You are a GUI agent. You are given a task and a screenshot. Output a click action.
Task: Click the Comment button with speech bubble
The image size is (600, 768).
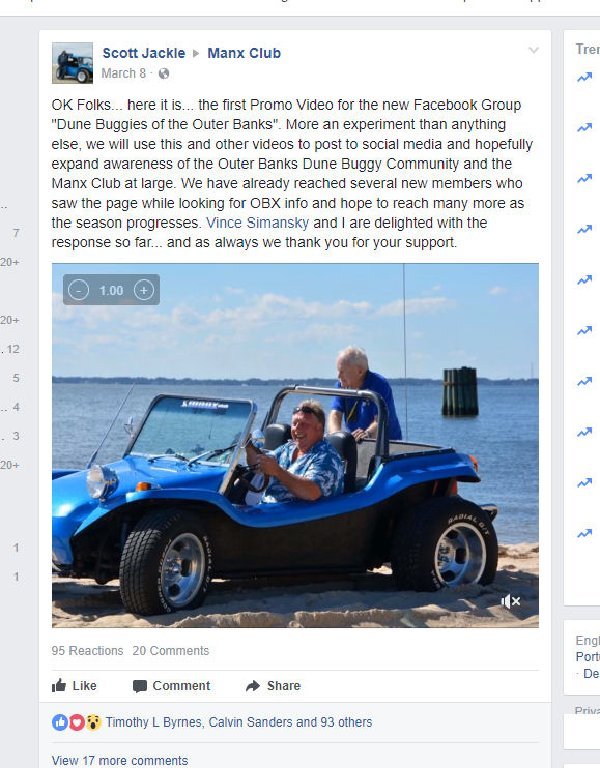[x=171, y=686]
